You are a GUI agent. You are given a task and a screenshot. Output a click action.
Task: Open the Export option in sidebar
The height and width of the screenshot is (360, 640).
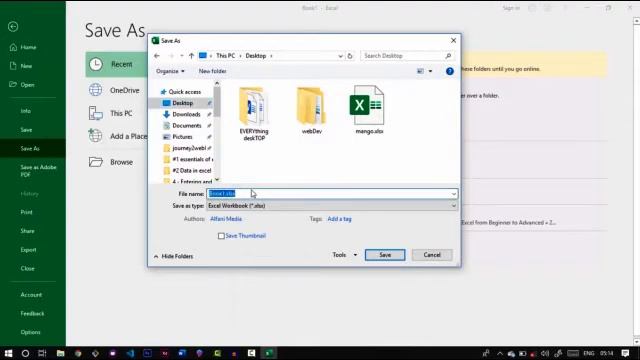point(28,250)
